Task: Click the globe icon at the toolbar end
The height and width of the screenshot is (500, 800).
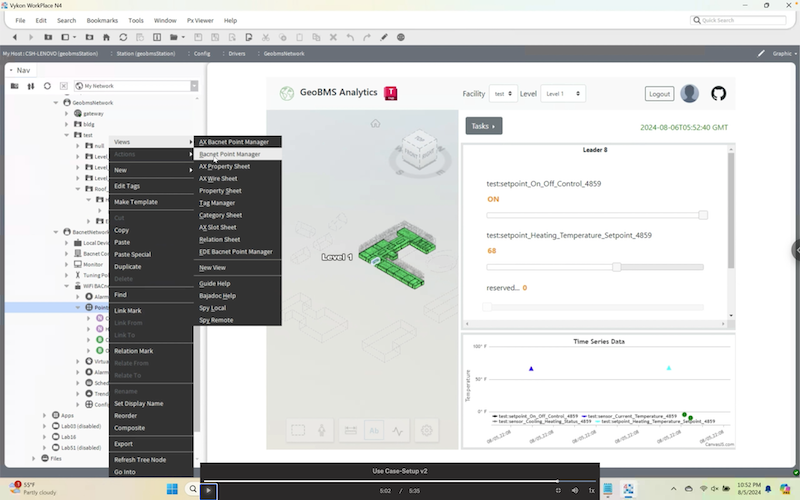Action: (401, 37)
